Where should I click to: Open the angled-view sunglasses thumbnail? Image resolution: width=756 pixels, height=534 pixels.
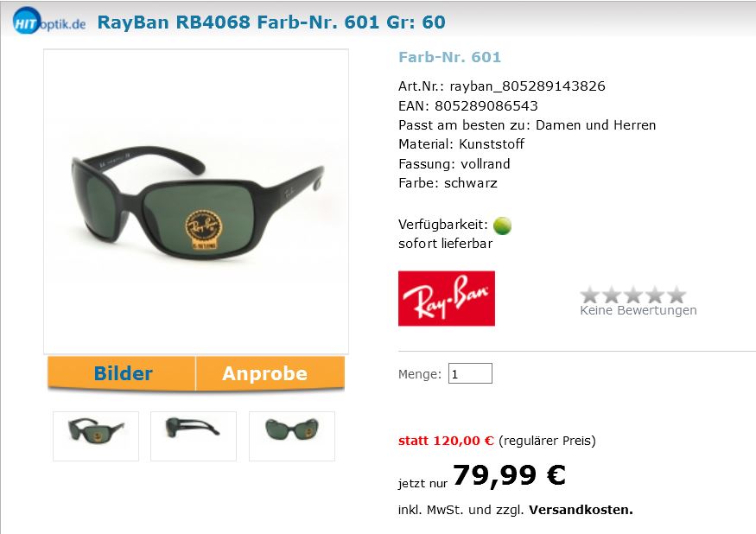[x=96, y=436]
